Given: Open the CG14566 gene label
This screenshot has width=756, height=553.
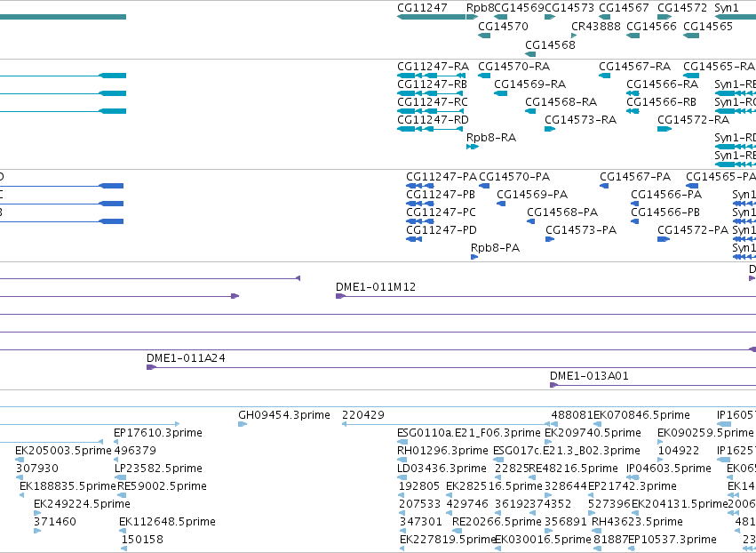Looking at the screenshot, I should pyautogui.click(x=651, y=26).
